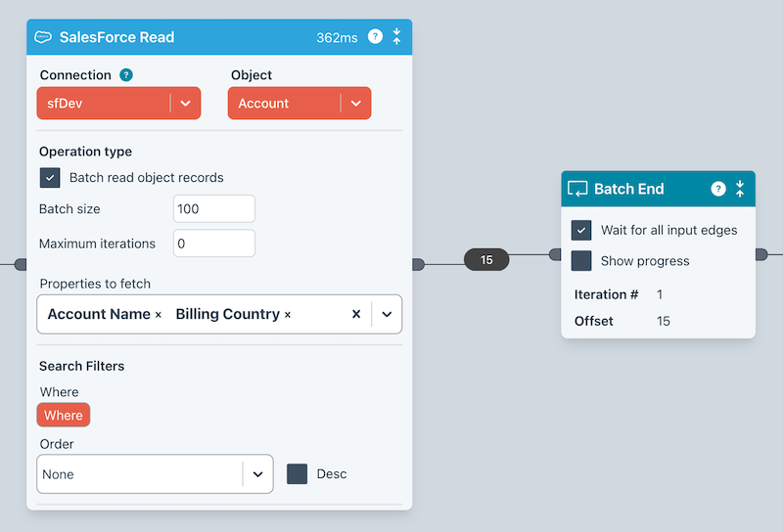Expand the Order dropdown set to None
Image resolution: width=783 pixels, height=532 pixels.
click(x=257, y=474)
